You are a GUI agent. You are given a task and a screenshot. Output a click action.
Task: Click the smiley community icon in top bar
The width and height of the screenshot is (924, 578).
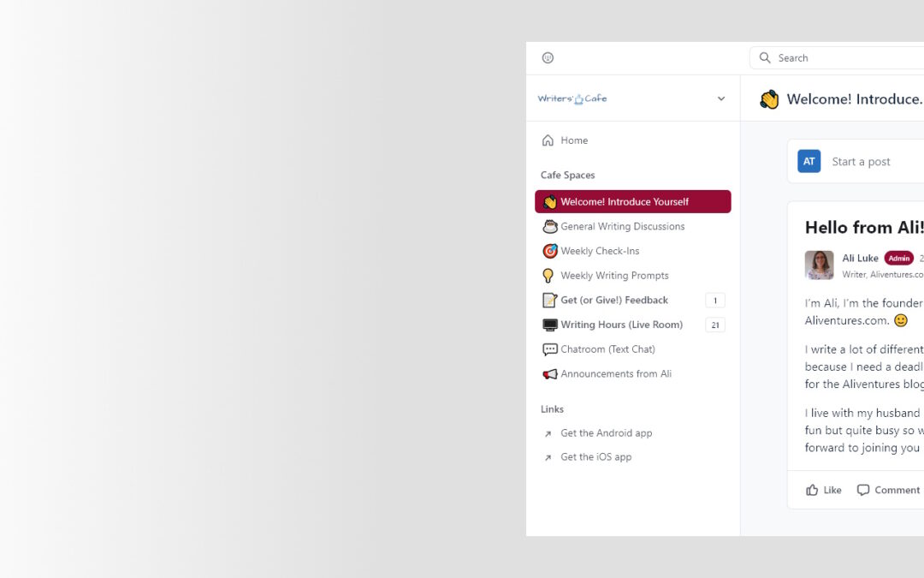548,58
